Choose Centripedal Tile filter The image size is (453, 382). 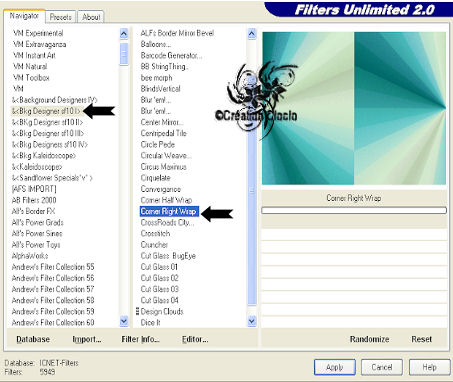pyautogui.click(x=164, y=133)
